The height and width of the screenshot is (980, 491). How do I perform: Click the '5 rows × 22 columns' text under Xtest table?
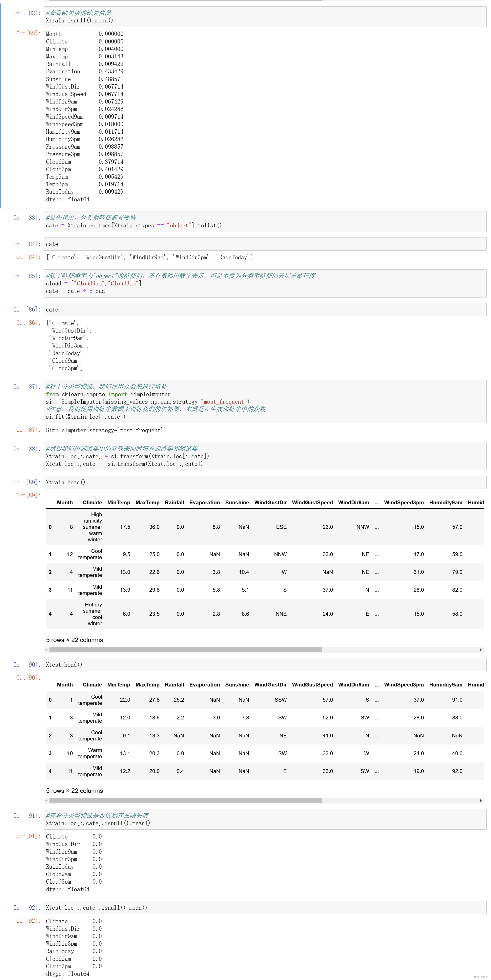(75, 791)
